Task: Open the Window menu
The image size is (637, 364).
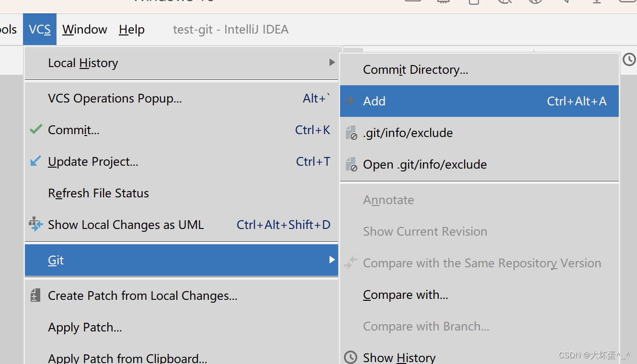Action: (85, 30)
